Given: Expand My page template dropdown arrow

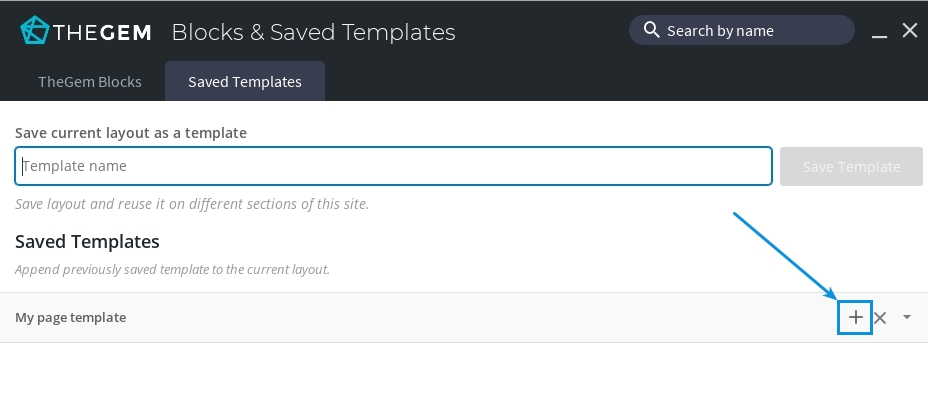Looking at the screenshot, I should [906, 317].
